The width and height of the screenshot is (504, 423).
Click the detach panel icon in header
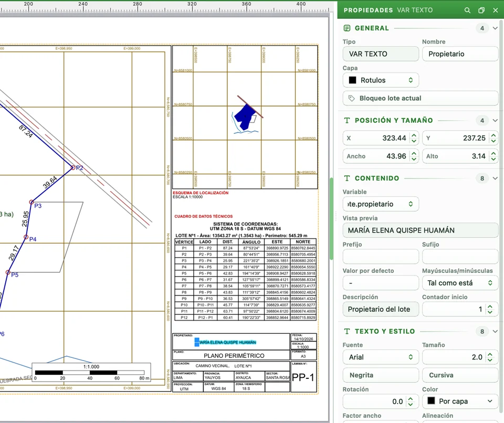[x=481, y=10]
